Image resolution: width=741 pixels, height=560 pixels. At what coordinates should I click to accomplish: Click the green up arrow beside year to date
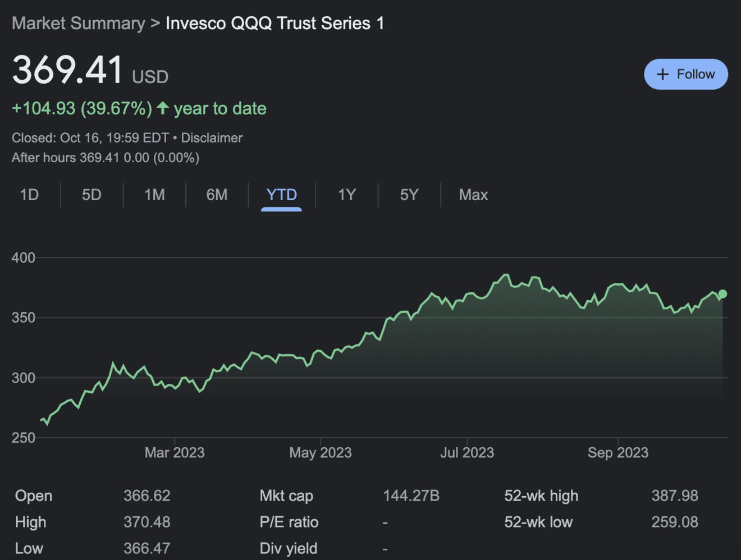tap(163, 108)
